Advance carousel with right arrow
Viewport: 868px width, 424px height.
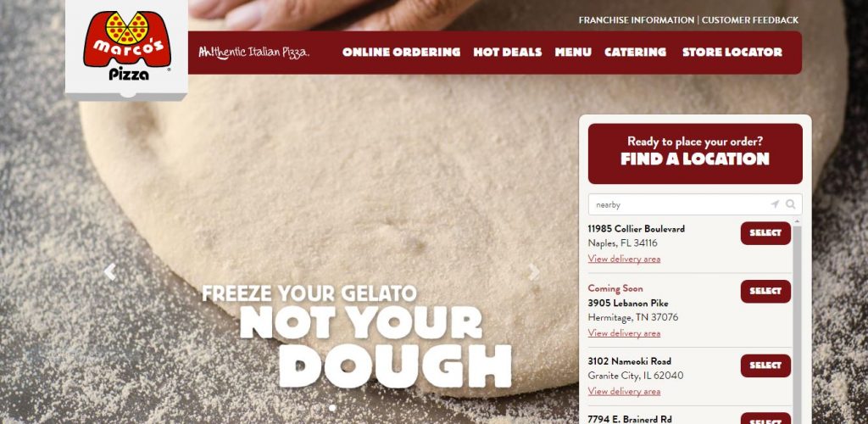pos(534,271)
